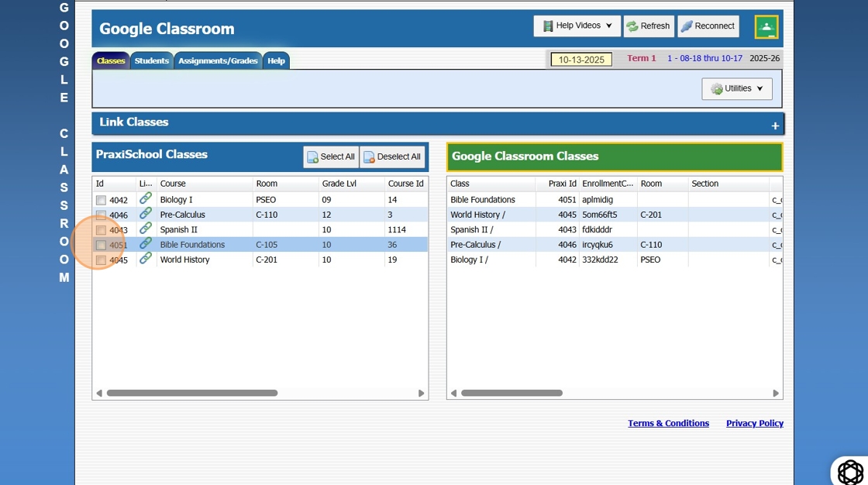Open the Assignments/Grades tab
The height and width of the screenshot is (485, 868).
pyautogui.click(x=218, y=61)
